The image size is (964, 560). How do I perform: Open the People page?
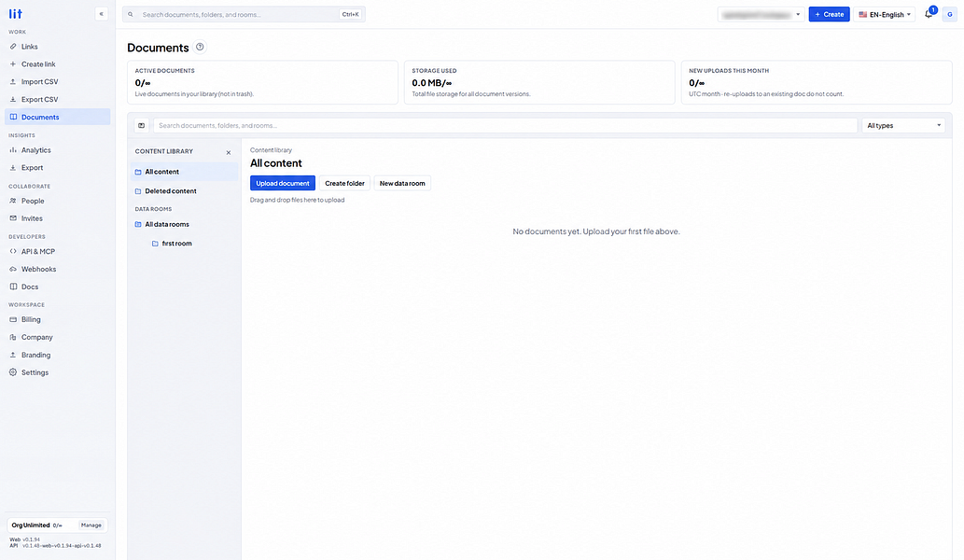coord(58,201)
